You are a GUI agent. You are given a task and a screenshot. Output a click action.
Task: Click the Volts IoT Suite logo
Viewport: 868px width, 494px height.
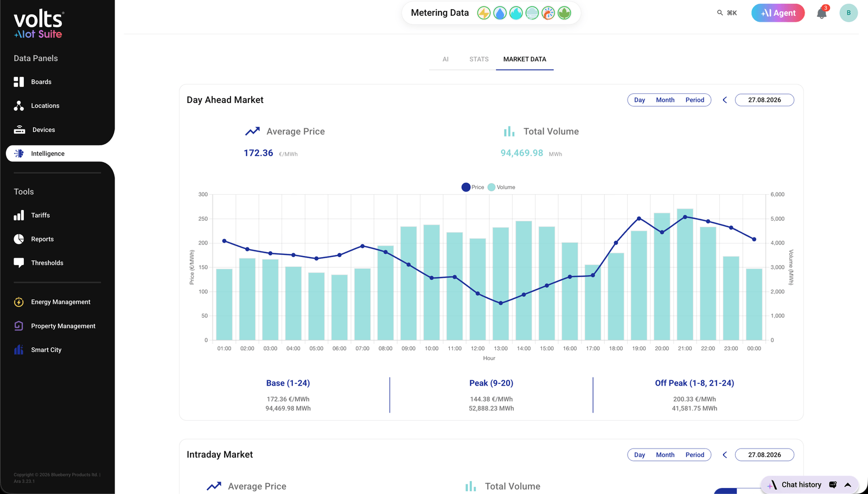coord(39,25)
